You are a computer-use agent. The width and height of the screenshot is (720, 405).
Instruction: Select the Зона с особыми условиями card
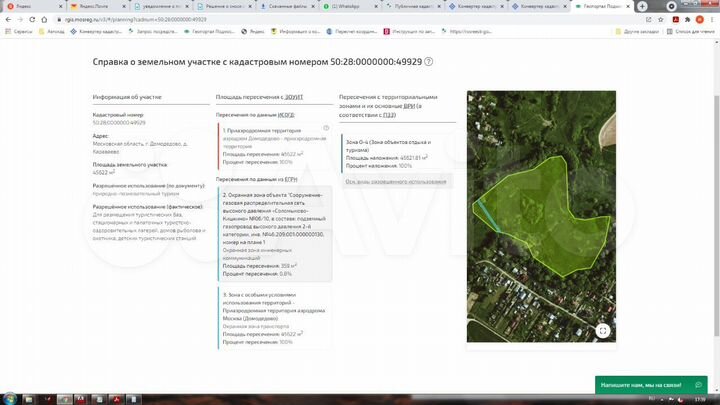(275, 318)
